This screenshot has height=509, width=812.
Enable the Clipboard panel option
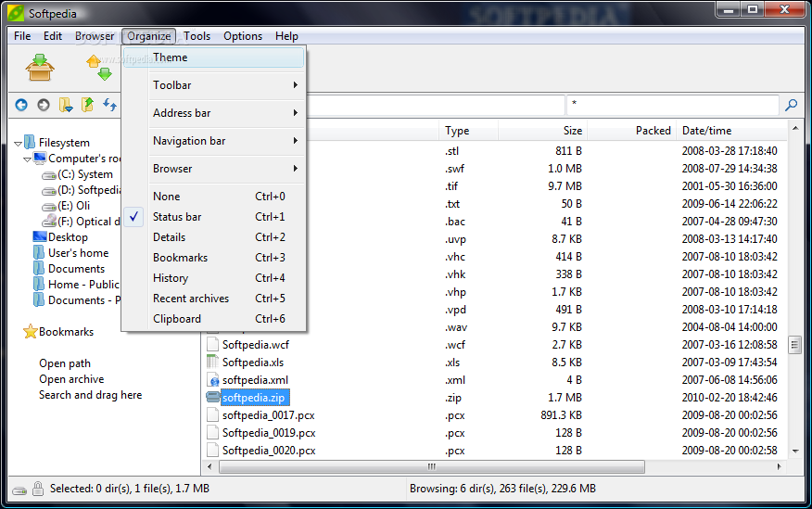point(214,318)
